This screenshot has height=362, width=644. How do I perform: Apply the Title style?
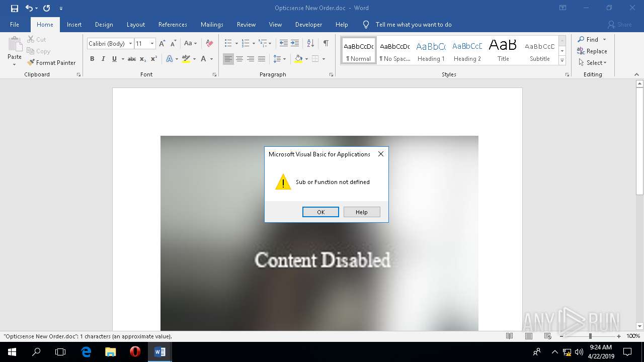click(503, 51)
